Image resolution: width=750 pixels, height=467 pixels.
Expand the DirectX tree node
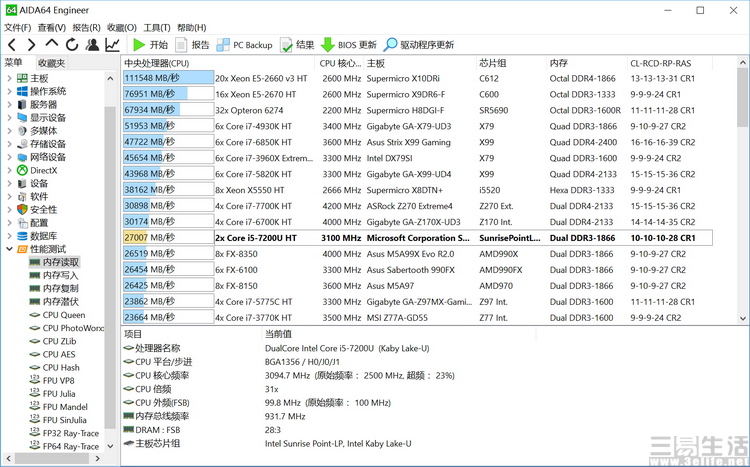pos(10,170)
